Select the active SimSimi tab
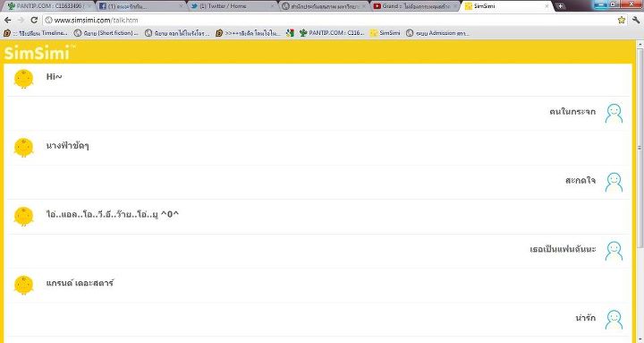This screenshot has width=644, height=343. click(x=506, y=6)
